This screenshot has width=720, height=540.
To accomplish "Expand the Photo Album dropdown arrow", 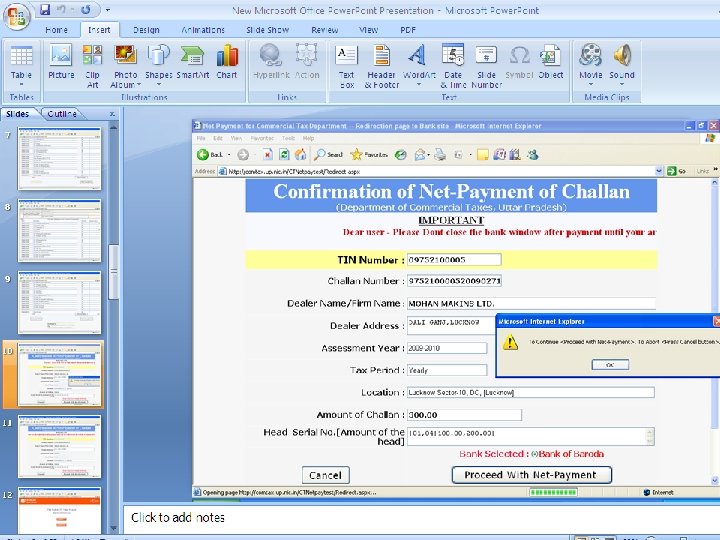I will pyautogui.click(x=139, y=85).
